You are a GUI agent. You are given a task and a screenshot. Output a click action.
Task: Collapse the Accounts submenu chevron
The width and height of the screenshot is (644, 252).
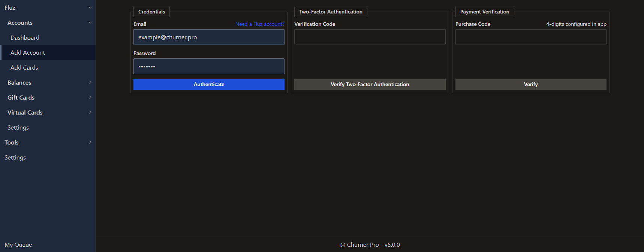[90, 22]
